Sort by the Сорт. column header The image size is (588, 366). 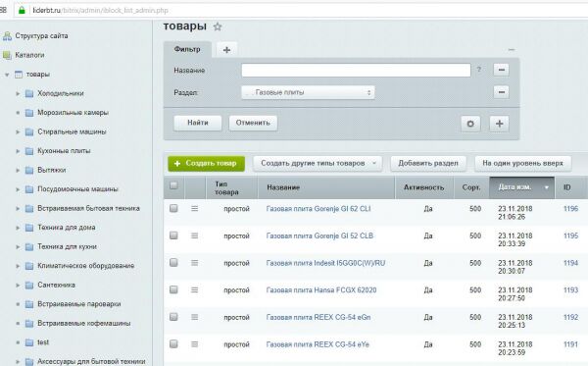pyautogui.click(x=471, y=187)
